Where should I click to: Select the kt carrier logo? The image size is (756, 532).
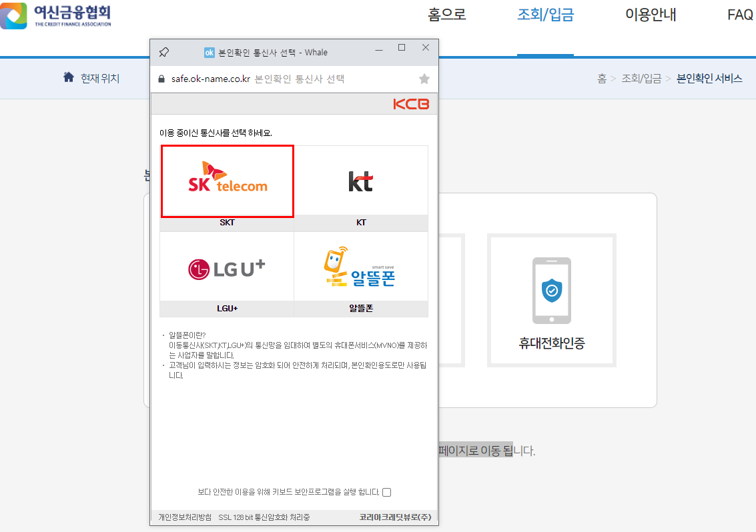(x=360, y=181)
